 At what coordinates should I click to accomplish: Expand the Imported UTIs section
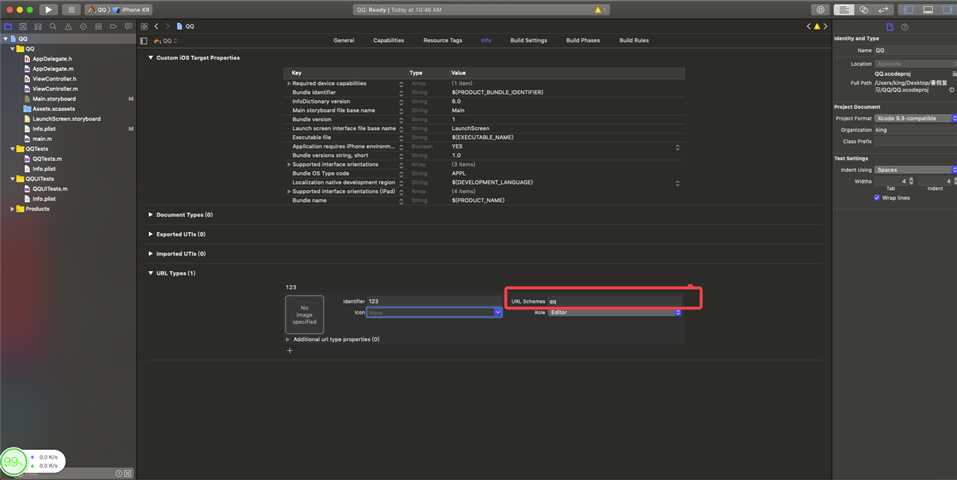point(151,254)
